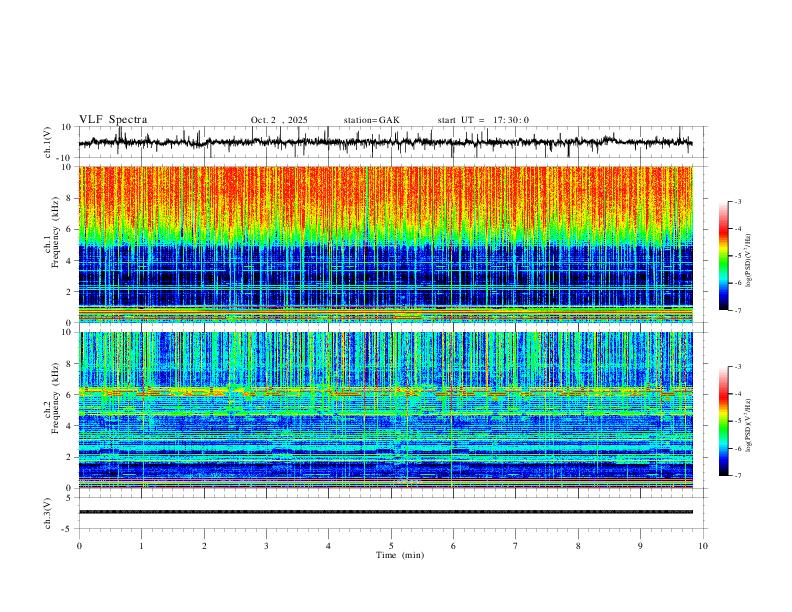Viewport: 792px width, 612px height.
Task: Click the time axis tick label "2"
Action: [204, 546]
